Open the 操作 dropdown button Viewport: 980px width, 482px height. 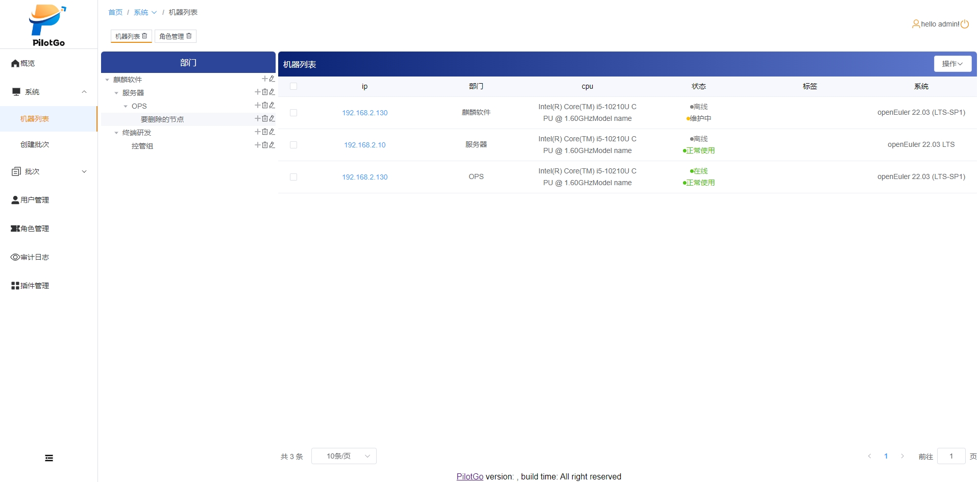[x=952, y=64]
